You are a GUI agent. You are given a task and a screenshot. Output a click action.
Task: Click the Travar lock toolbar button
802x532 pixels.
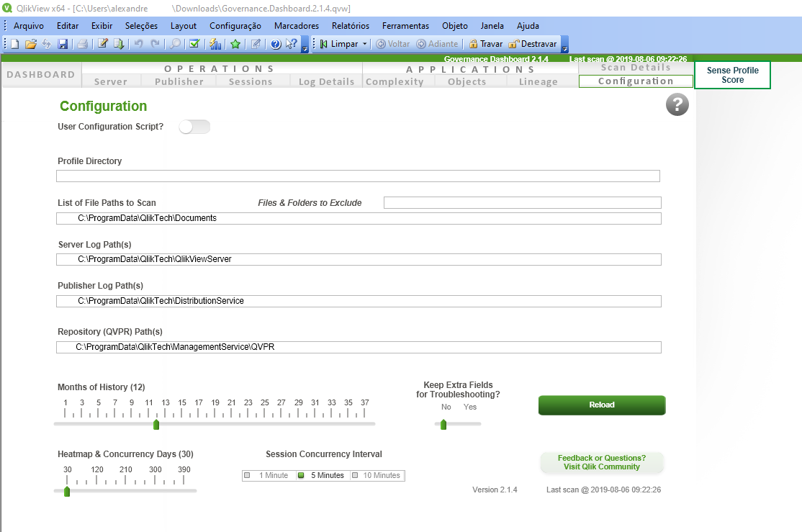pyautogui.click(x=486, y=44)
